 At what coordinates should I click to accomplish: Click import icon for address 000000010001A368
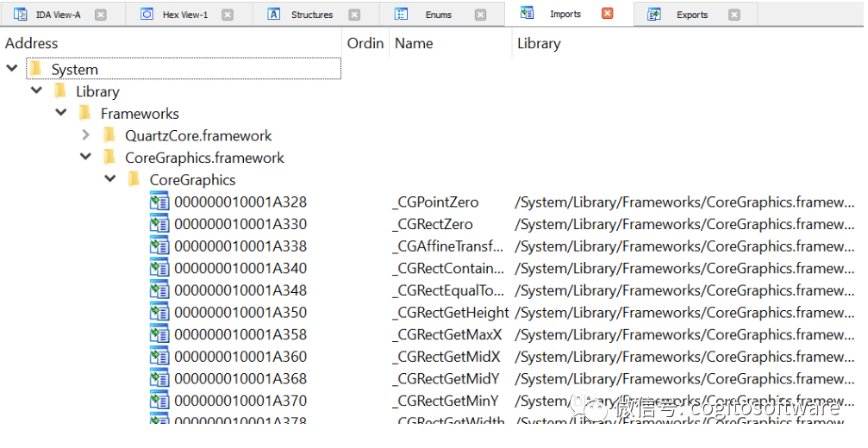[x=159, y=379]
